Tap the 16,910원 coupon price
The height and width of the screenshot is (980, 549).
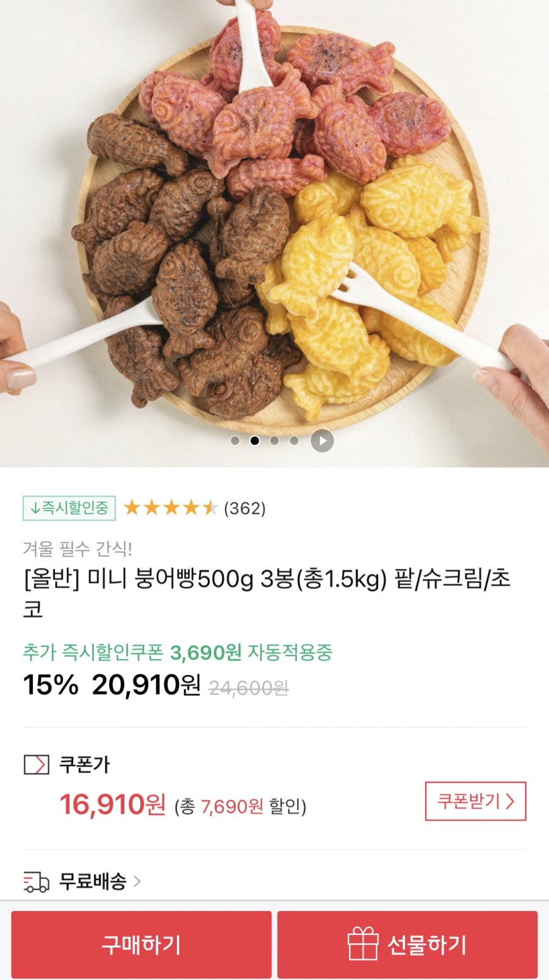tap(112, 804)
